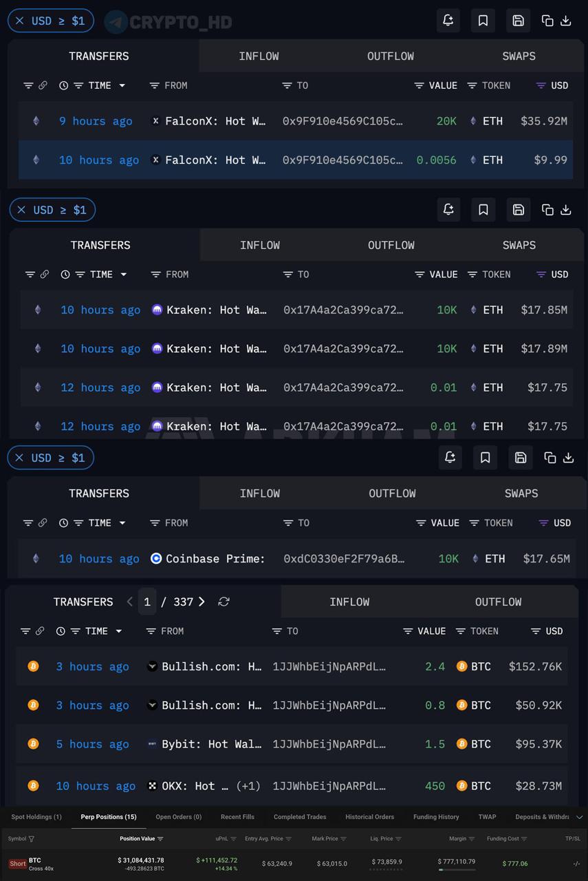Click the page number 1 input field
Viewport: 588px width, 881px height.
[146, 602]
